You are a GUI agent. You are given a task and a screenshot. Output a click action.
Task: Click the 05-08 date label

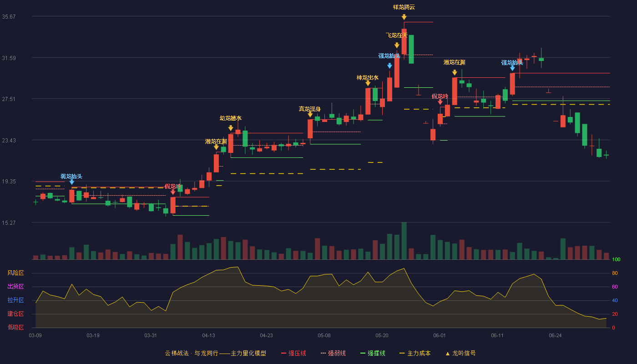click(324, 335)
